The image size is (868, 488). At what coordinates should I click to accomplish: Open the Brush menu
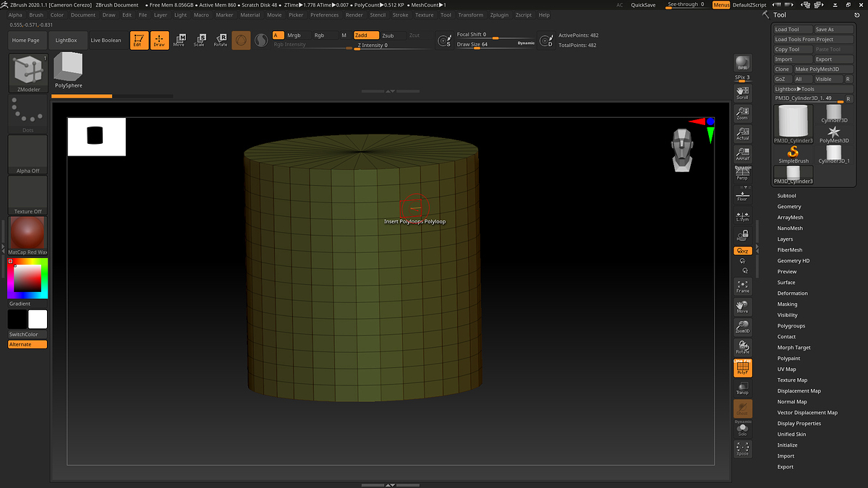36,14
